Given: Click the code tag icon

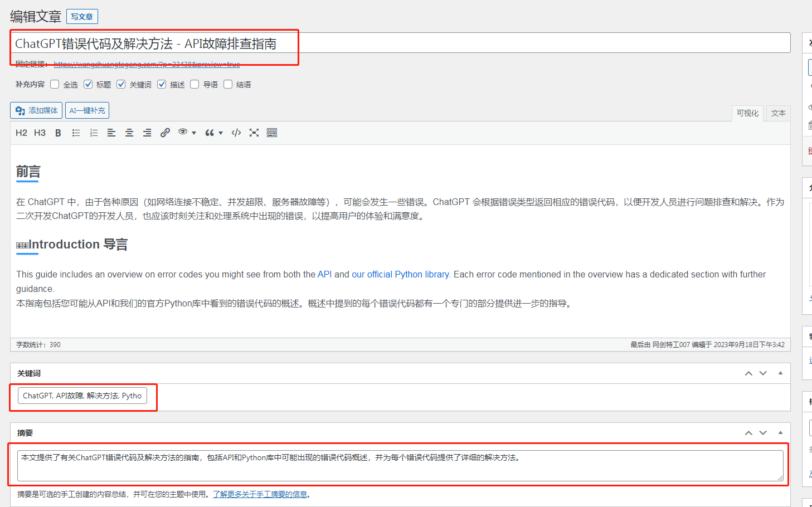Looking at the screenshot, I should click(236, 133).
